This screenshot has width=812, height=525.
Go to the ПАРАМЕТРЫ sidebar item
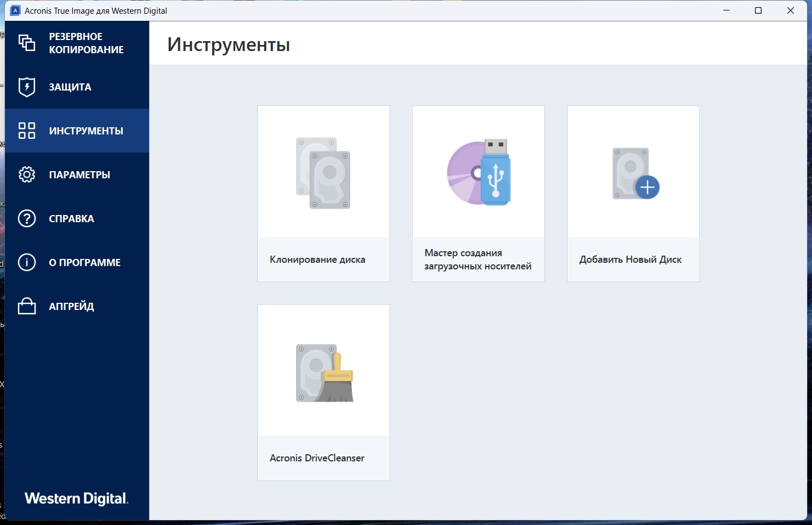pos(80,174)
